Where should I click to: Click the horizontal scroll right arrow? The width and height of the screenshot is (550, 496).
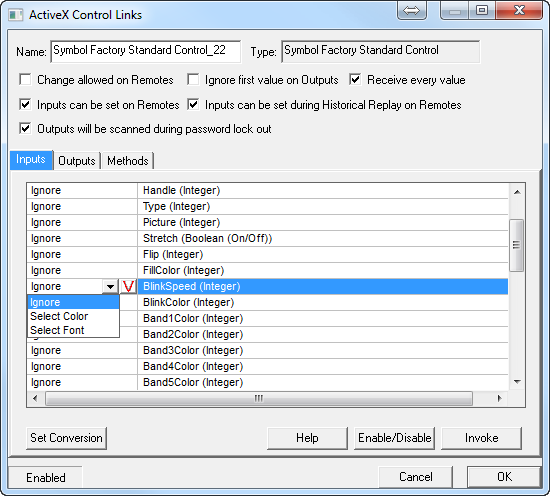pos(499,398)
